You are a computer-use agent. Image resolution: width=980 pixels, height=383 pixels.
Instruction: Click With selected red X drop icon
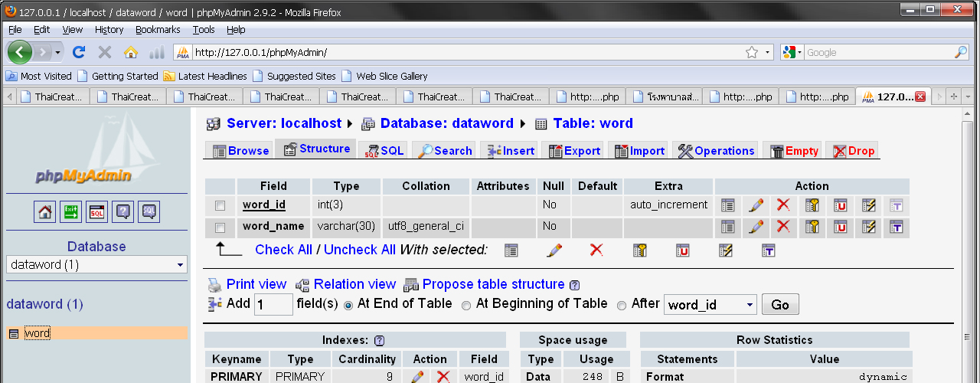tap(596, 250)
